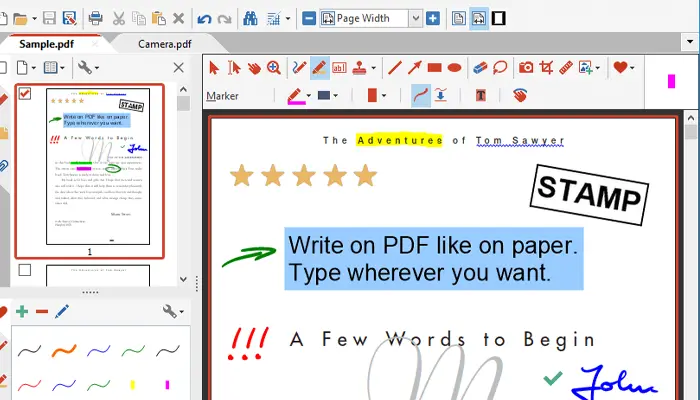This screenshot has width=700, height=400.
Task: Close the page thumbnails sidebar
Action: (x=178, y=68)
